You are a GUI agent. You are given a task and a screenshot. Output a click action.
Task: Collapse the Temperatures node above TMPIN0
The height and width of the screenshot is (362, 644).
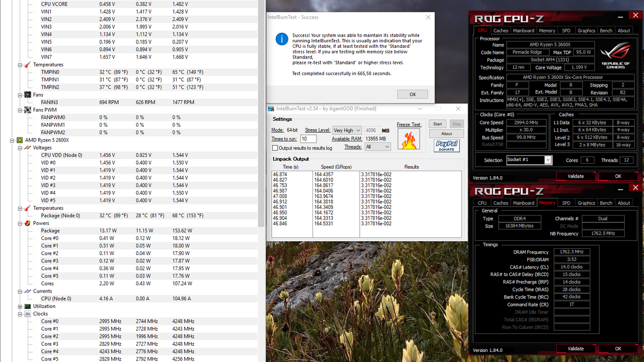pyautogui.click(x=20, y=64)
